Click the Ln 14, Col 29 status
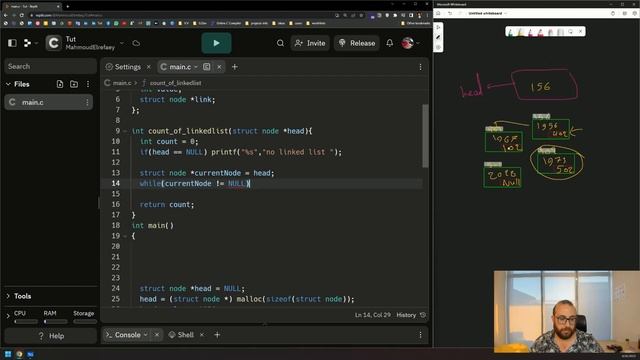640x360 pixels. [x=372, y=315]
